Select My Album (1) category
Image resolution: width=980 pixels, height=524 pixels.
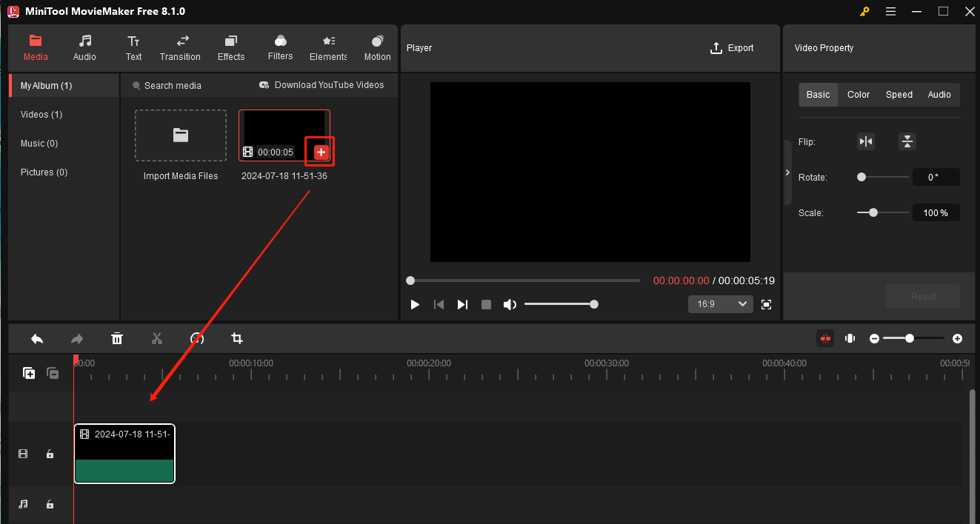tap(64, 86)
